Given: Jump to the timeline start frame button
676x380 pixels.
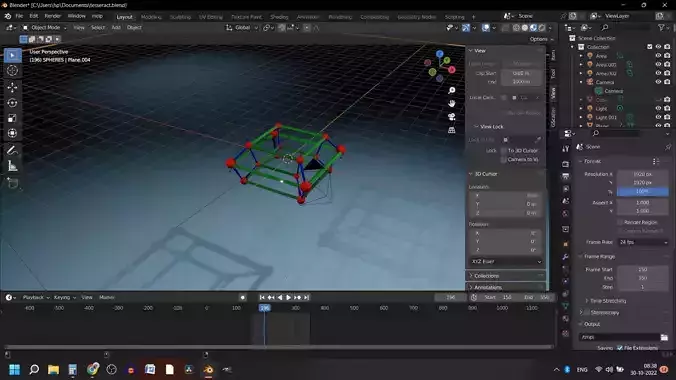Looking at the screenshot, I should (262, 298).
